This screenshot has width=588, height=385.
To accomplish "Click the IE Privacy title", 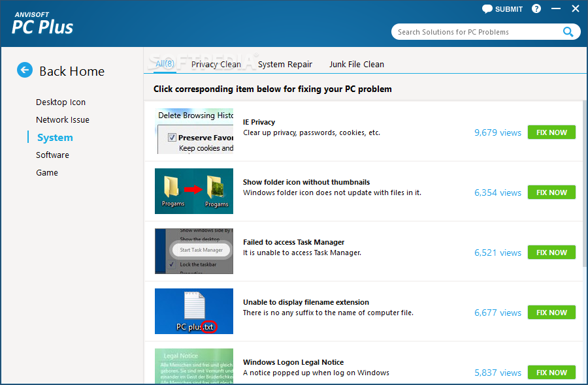I will coord(259,122).
